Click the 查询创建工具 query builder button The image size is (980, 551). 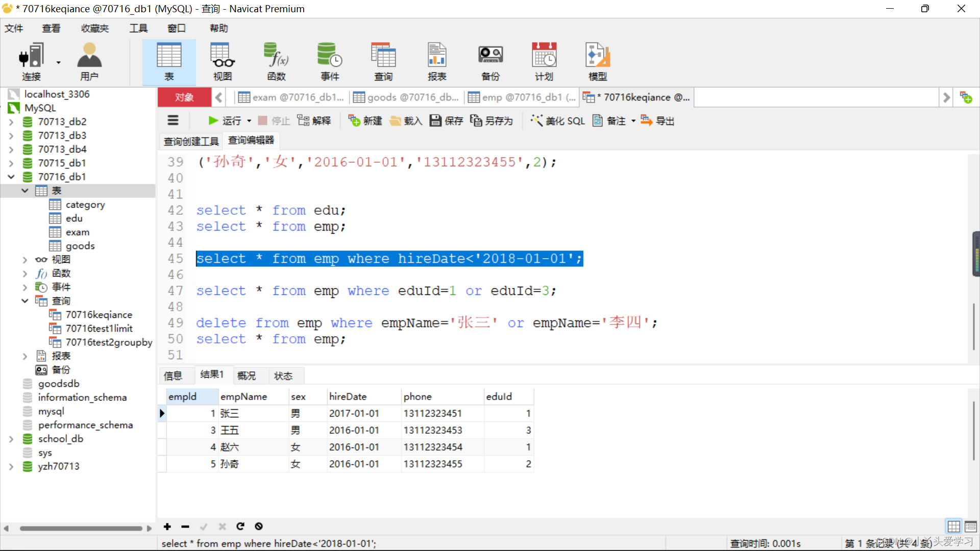[189, 140]
